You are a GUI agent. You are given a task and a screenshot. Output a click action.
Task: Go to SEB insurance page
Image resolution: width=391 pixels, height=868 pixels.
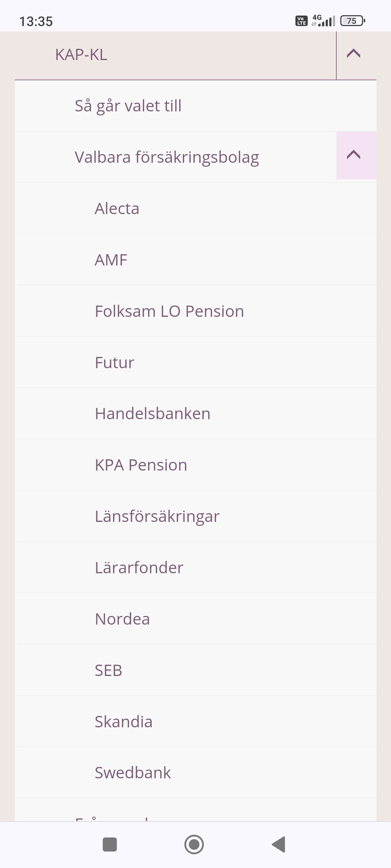(x=109, y=671)
